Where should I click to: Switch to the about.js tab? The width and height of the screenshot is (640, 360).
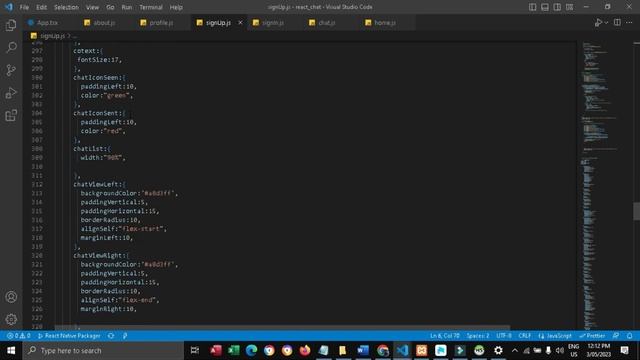point(105,22)
